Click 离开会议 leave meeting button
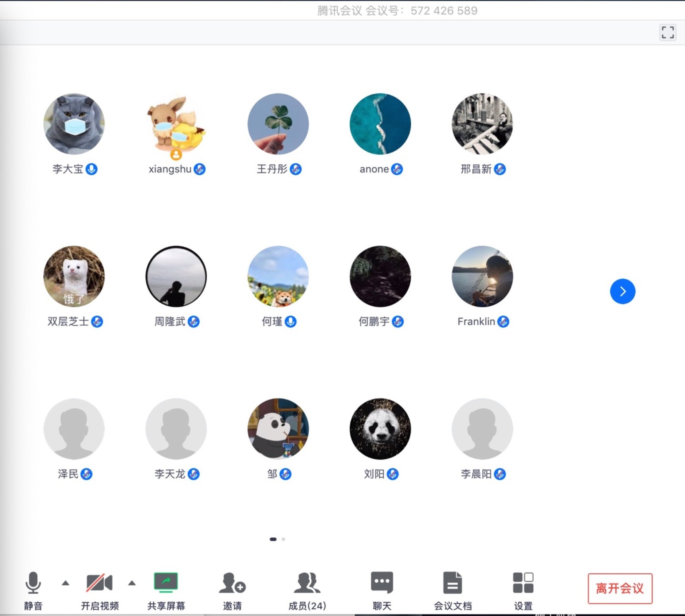 (620, 588)
